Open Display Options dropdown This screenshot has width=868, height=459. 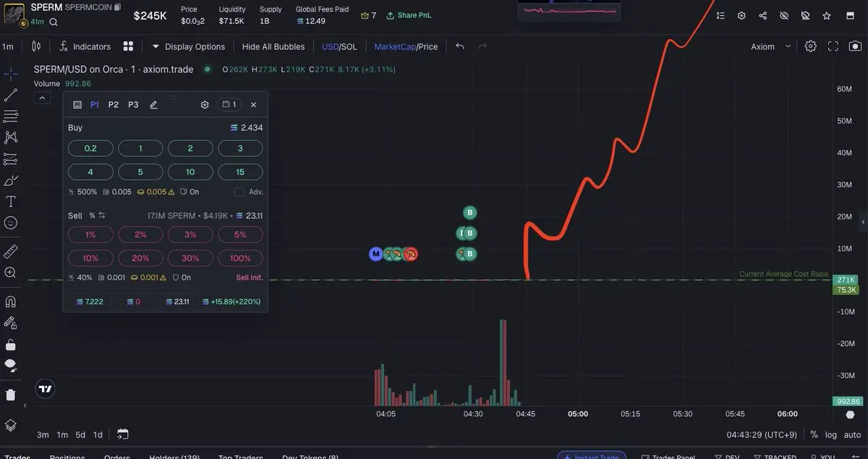(188, 46)
